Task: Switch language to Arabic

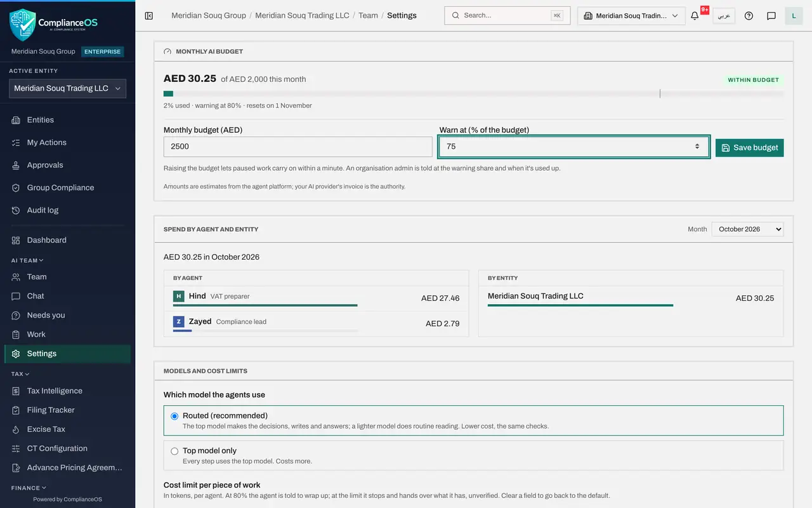Action: [x=724, y=16]
